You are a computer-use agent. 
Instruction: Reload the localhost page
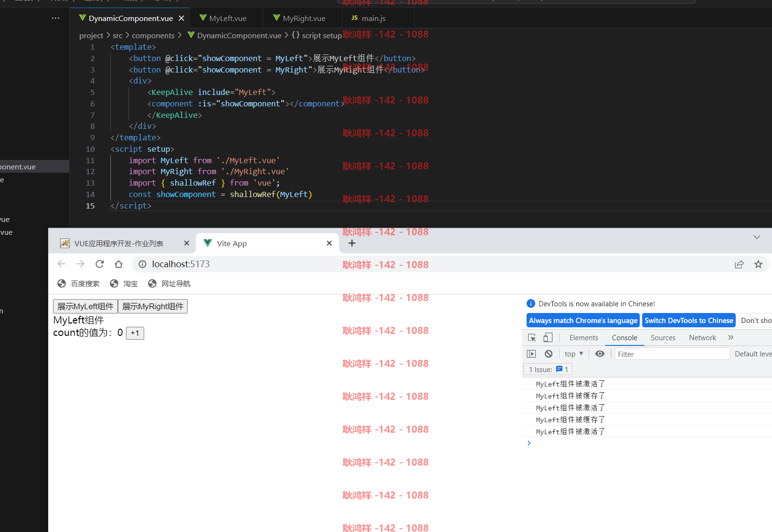99,264
